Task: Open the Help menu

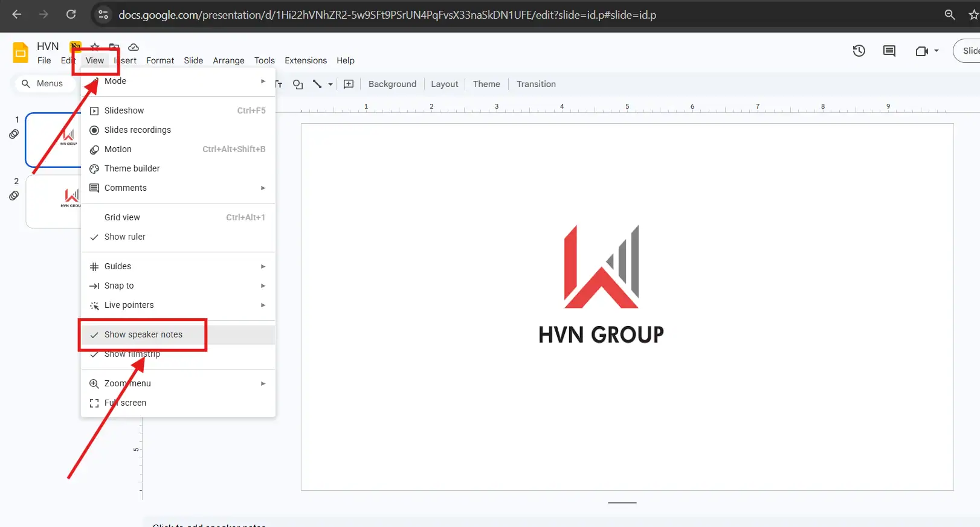Action: click(346, 60)
